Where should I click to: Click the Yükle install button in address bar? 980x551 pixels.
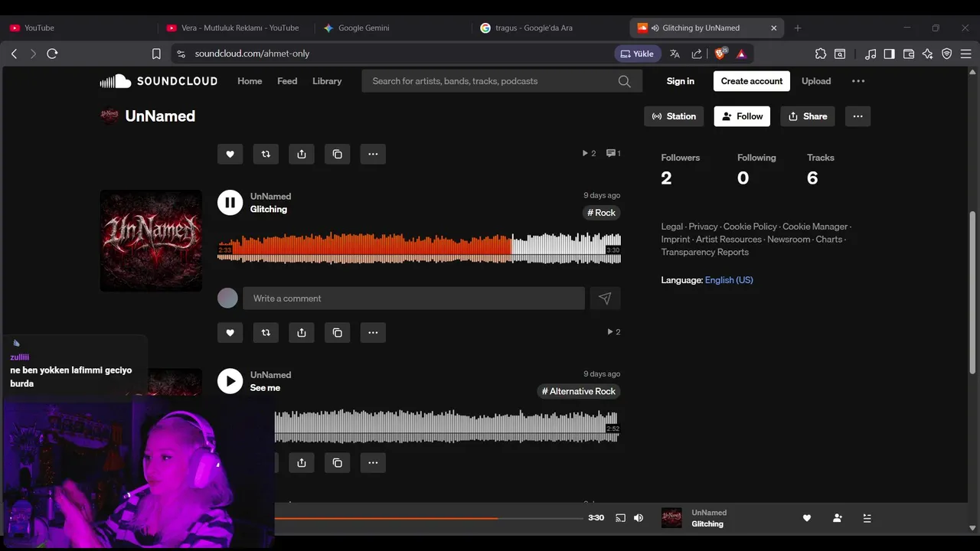(637, 54)
